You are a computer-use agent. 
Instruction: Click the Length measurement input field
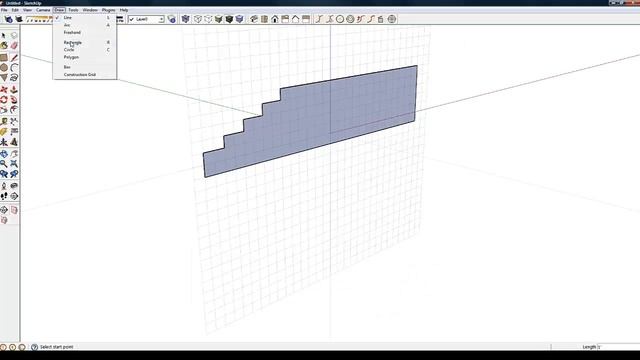point(619,347)
